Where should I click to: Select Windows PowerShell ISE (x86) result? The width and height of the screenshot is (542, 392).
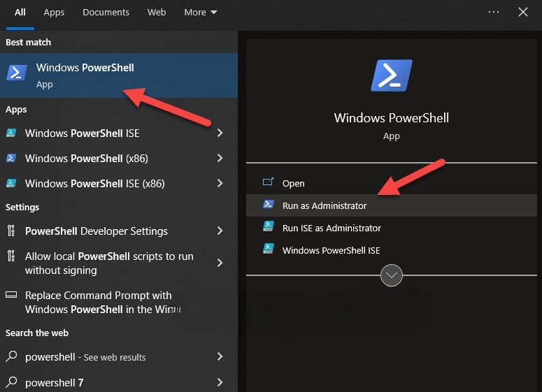click(x=119, y=183)
